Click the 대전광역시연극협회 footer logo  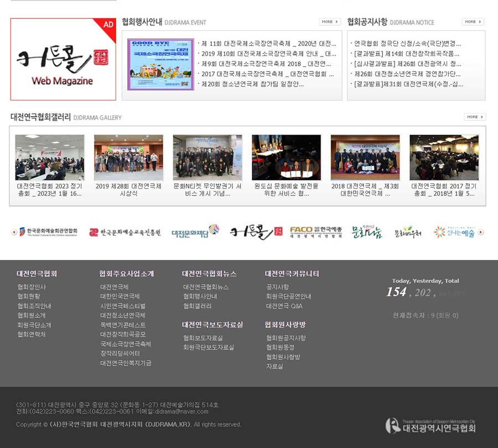pos(430,426)
